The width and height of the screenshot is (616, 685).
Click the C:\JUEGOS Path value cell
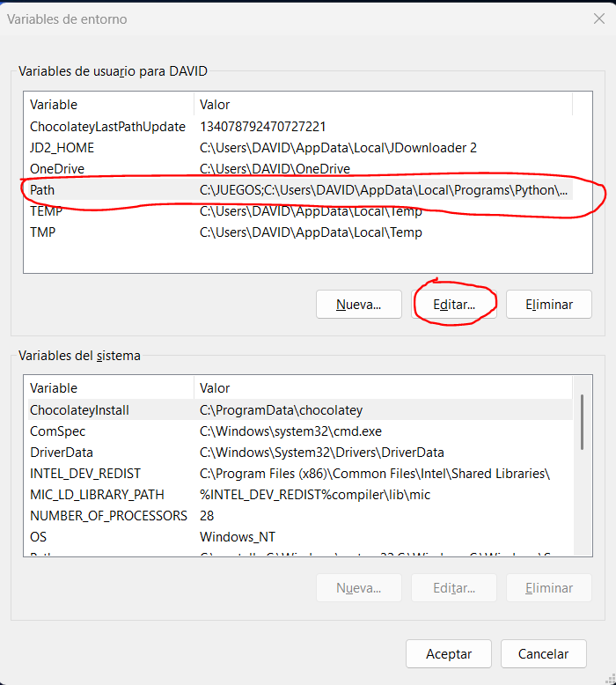(384, 190)
